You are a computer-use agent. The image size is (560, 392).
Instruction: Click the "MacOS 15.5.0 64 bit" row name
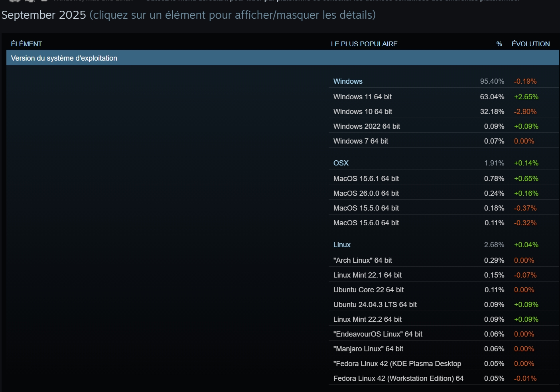tap(366, 208)
